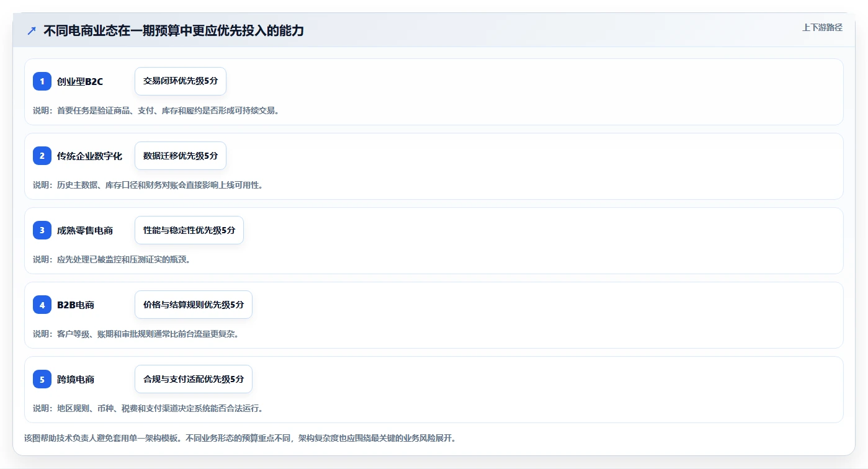The height and width of the screenshot is (469, 868).
Task: Select the 创业型B2C row label
Action: pos(80,81)
